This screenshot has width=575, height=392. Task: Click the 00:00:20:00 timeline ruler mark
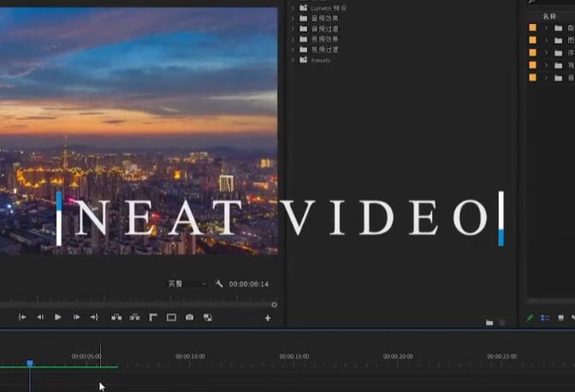point(398,356)
